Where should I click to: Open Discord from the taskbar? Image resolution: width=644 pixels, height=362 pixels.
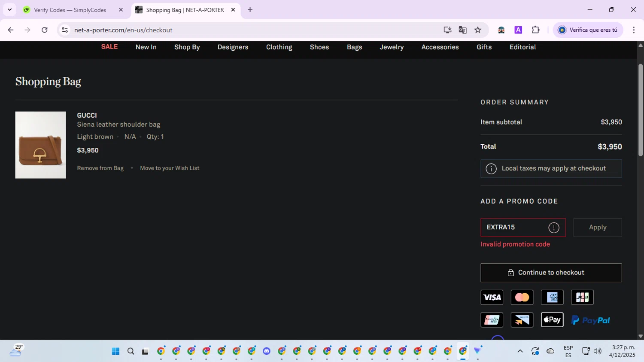click(267, 351)
